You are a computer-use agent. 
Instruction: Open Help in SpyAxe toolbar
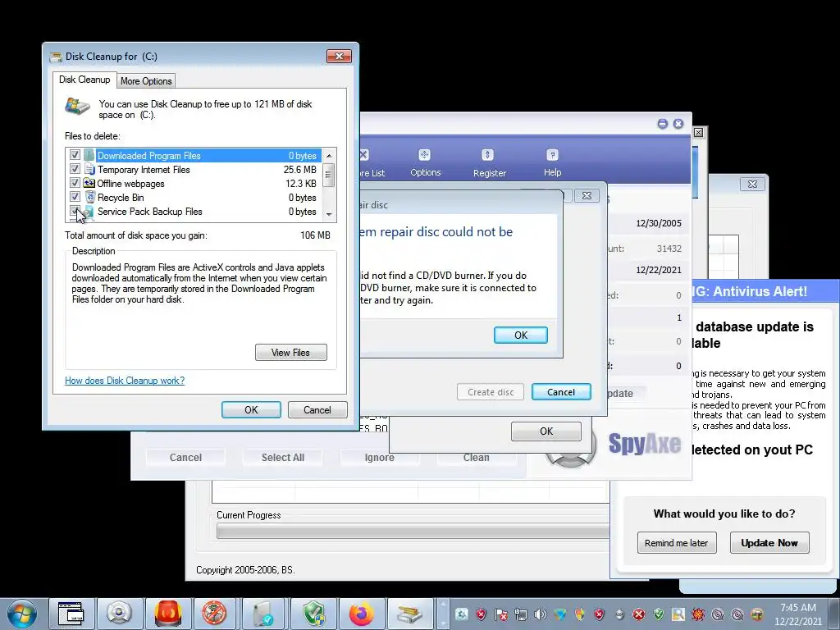(x=552, y=163)
